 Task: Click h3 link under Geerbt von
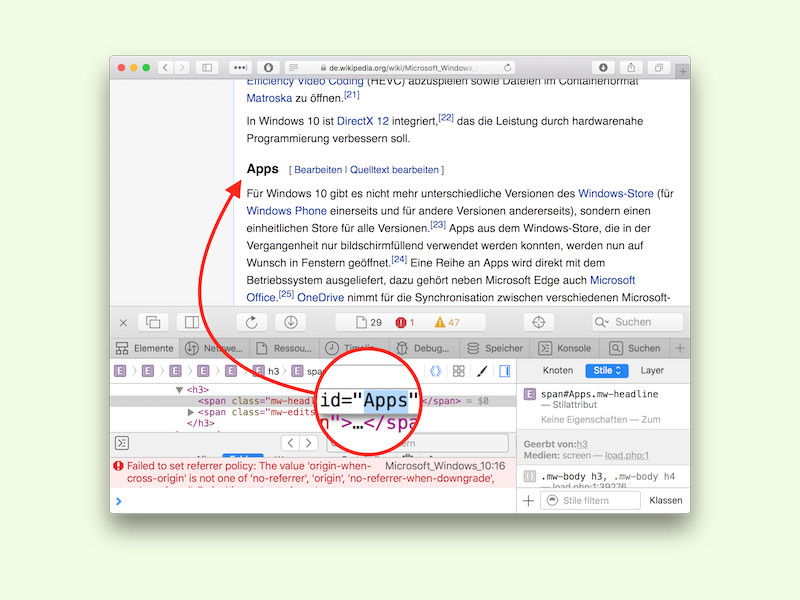pyautogui.click(x=582, y=444)
